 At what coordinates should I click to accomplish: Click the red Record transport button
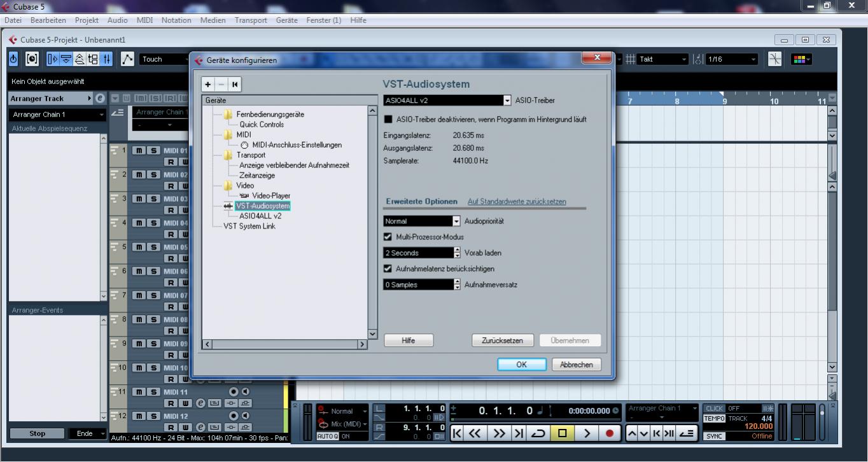coord(610,433)
